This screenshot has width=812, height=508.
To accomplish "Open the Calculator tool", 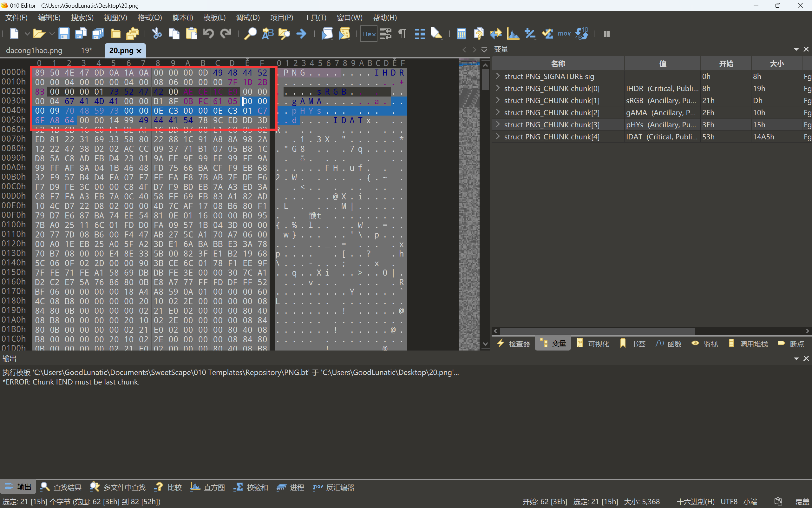I will [462, 34].
